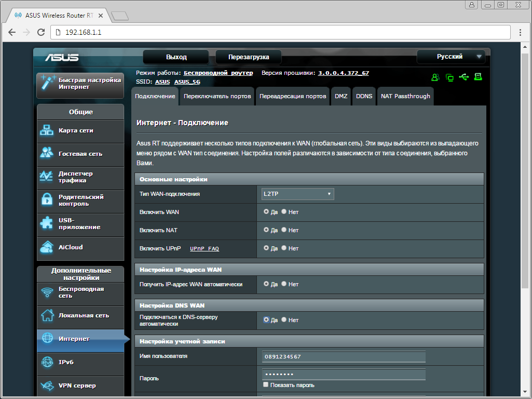Open the USB application puzzle icon
Image resolution: width=532 pixels, height=399 pixels.
pyautogui.click(x=47, y=223)
